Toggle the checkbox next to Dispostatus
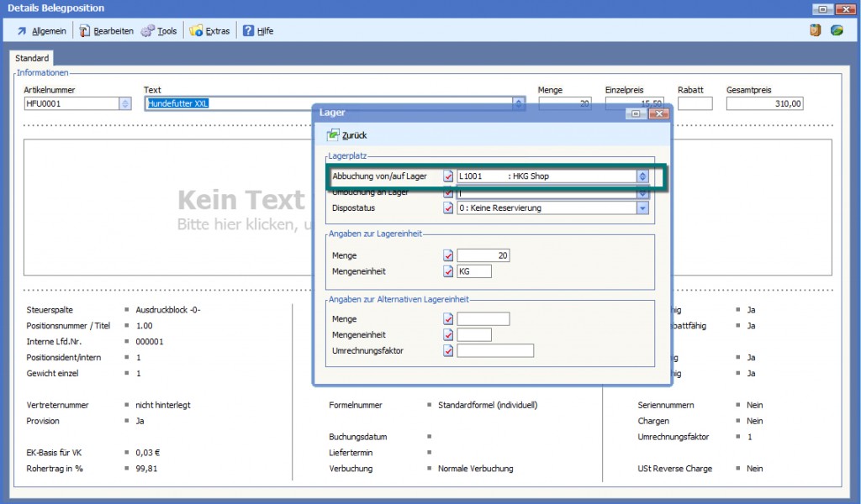861x504 pixels. point(448,208)
